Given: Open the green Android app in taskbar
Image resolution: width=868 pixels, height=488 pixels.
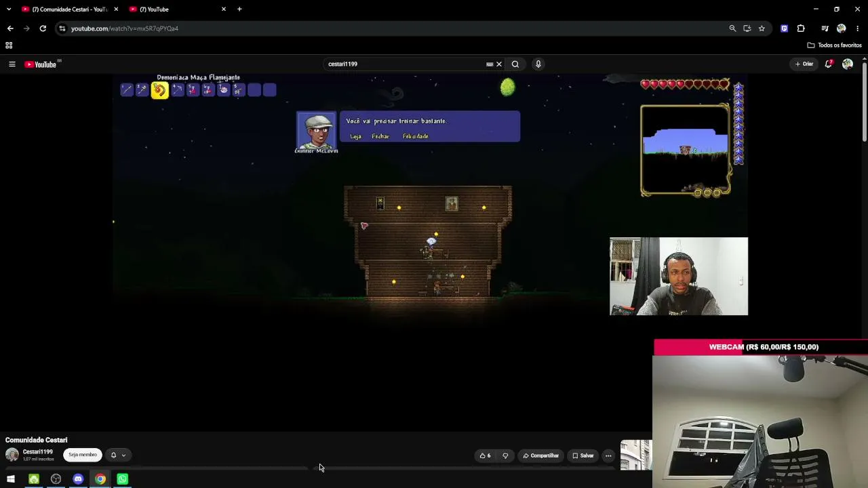Looking at the screenshot, I should (x=34, y=479).
